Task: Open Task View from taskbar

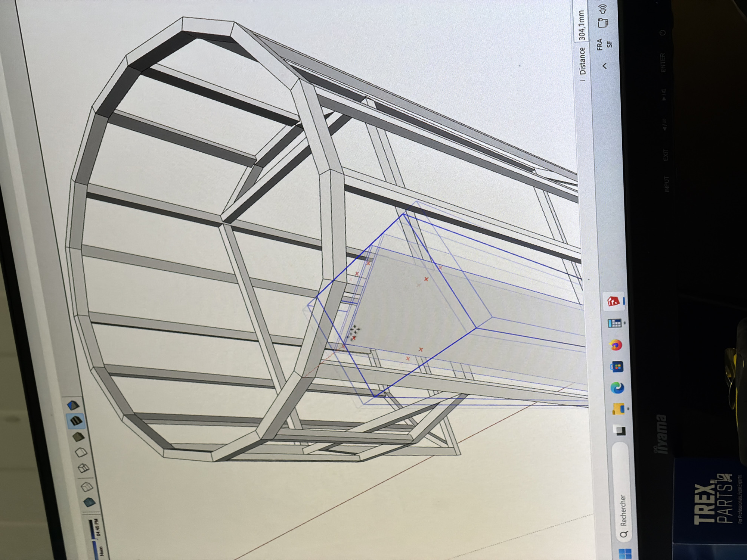Action: coord(620,430)
